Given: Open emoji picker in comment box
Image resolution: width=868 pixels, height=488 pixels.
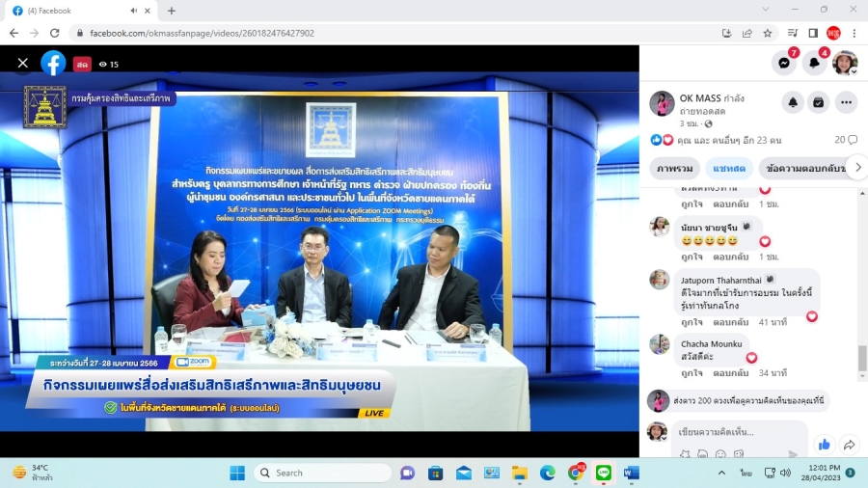Looking at the screenshot, I should pyautogui.click(x=720, y=453).
